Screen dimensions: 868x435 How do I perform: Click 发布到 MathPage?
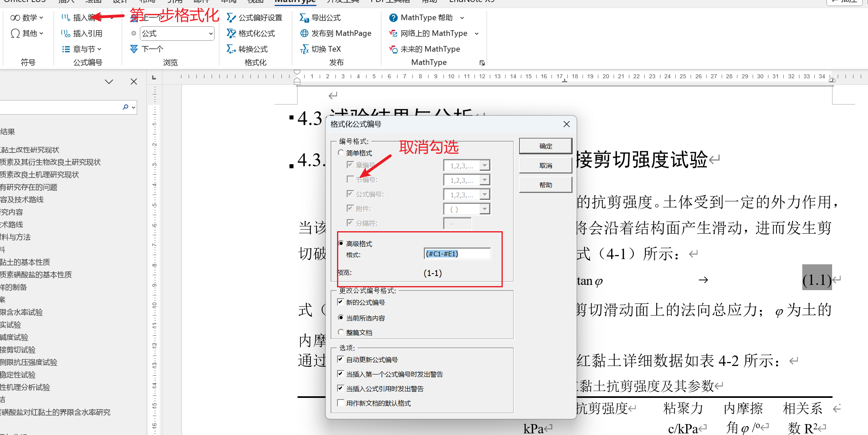pos(335,33)
